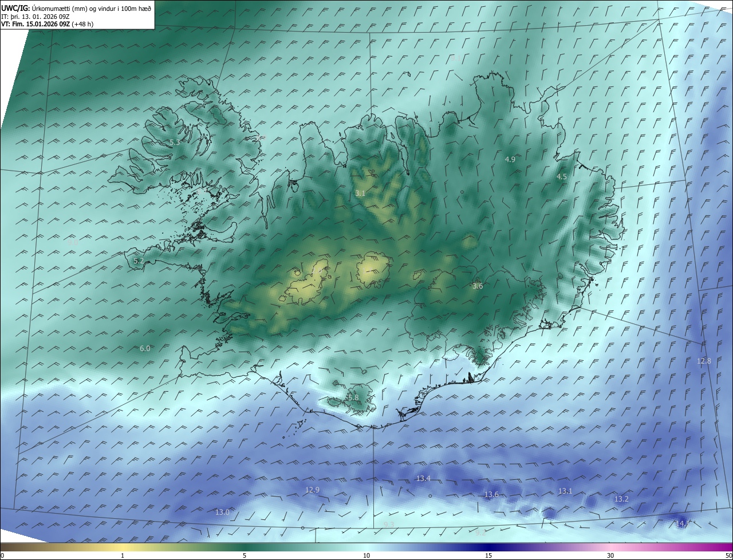Click the '5' tick on the color legend
The width and height of the screenshot is (733, 560).
coord(245,555)
